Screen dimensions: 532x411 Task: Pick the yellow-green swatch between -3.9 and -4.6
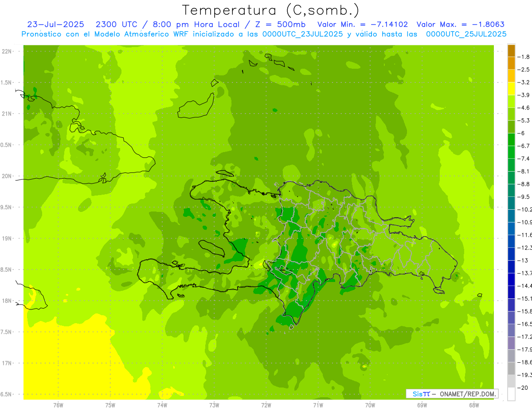(x=511, y=101)
